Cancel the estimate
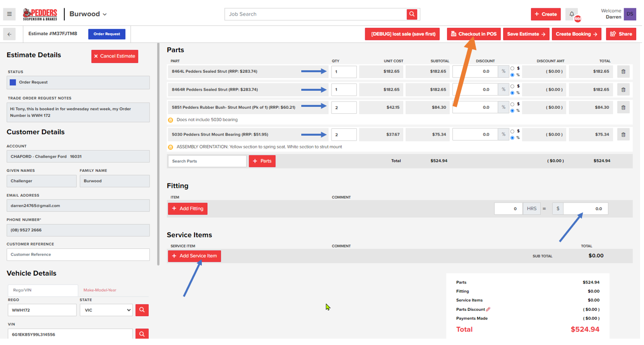 pos(115,56)
